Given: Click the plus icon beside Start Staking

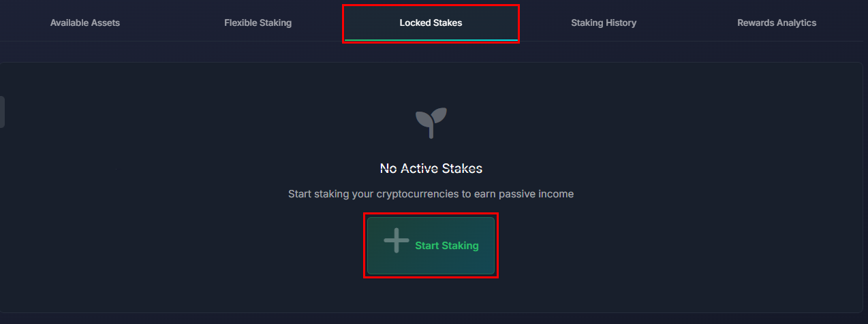Looking at the screenshot, I should 396,241.
